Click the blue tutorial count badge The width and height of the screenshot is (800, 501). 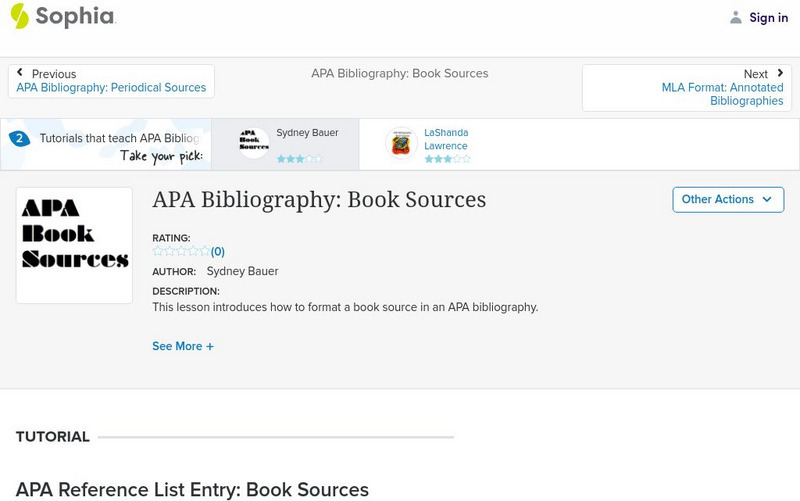[18, 139]
